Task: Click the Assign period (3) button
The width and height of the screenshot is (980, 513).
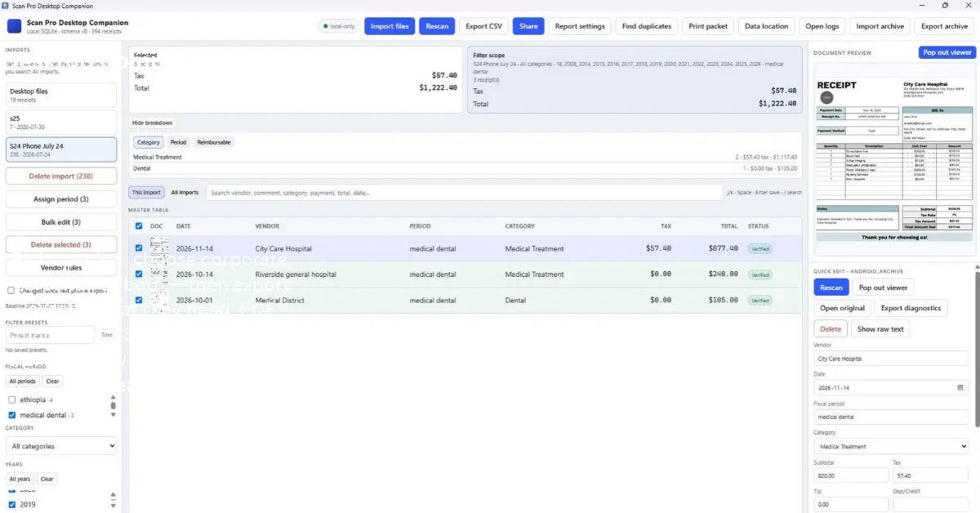Action: [x=61, y=199]
